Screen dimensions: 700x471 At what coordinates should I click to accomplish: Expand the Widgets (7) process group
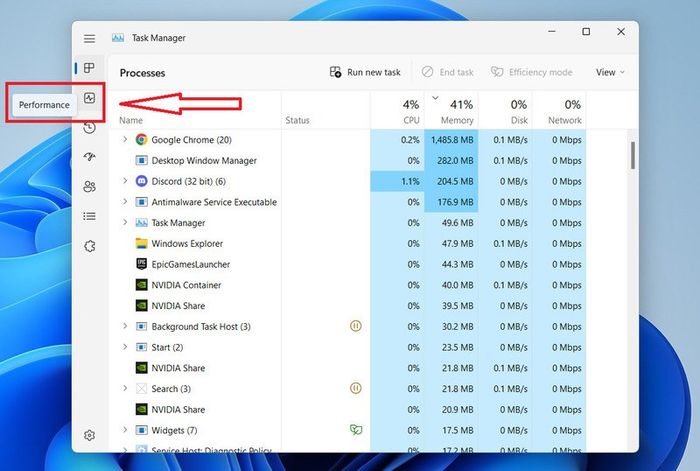click(125, 430)
